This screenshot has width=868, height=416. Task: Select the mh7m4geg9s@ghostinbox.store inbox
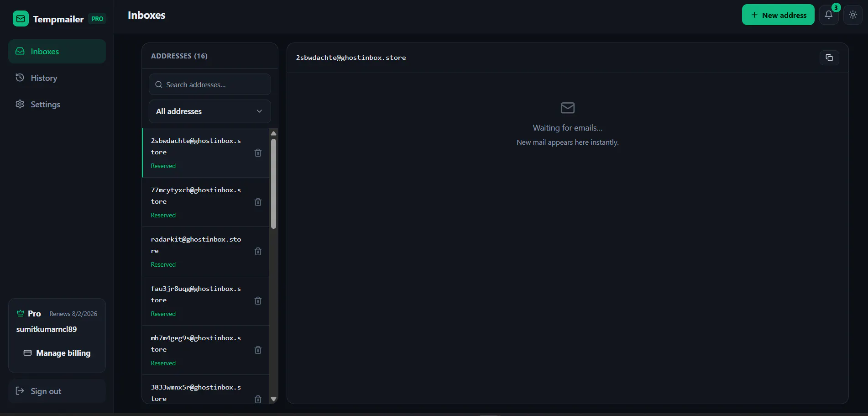click(x=205, y=350)
